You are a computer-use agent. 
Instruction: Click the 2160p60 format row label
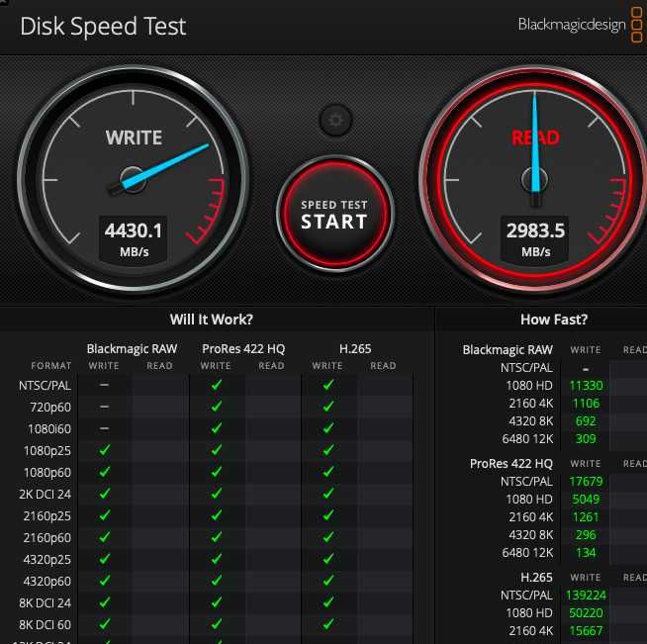coord(47,538)
